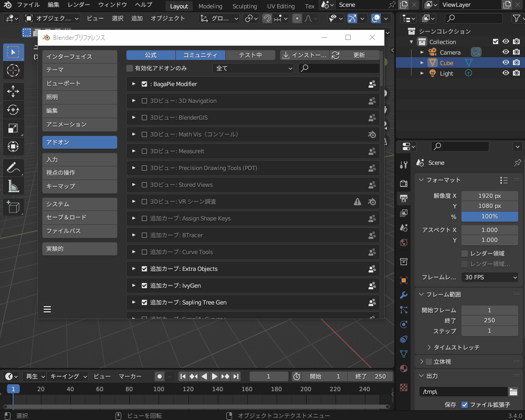Open the World properties tab
Image resolution: width=525 pixels, height=420 pixels.
[403, 243]
